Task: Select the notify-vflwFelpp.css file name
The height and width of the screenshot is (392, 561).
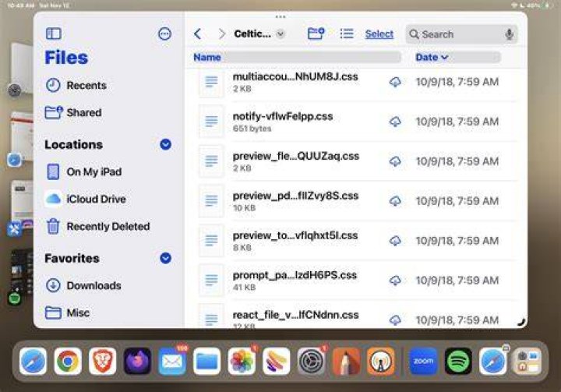Action: point(283,116)
